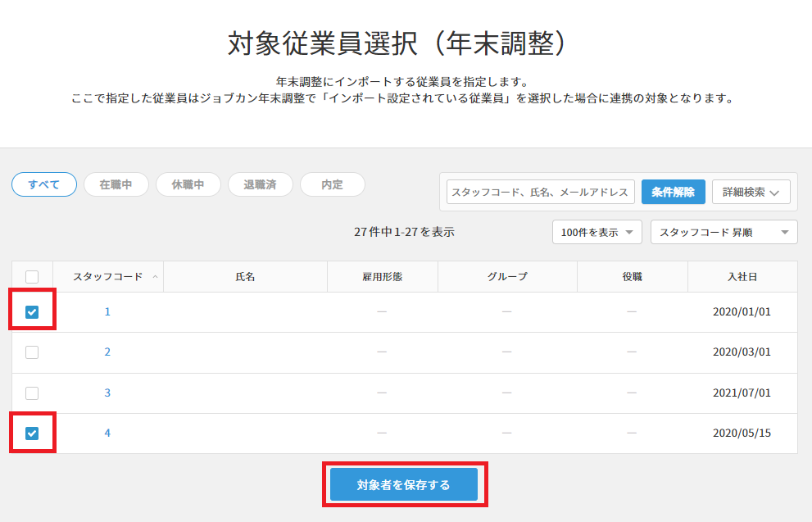The image size is (812, 522).
Task: Click the 氏名 column header
Action: pyautogui.click(x=245, y=276)
